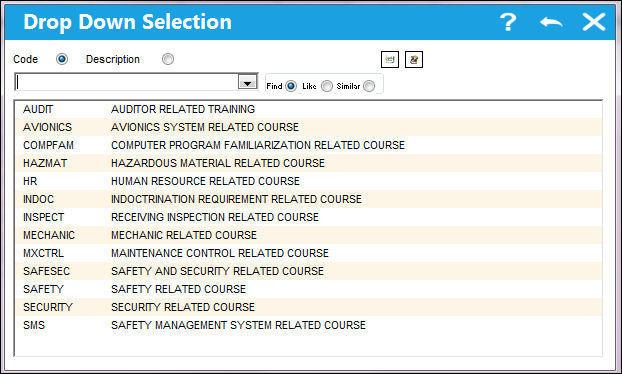Select the COMPFAM code entry
The width and height of the screenshot is (622, 374).
[x=48, y=145]
